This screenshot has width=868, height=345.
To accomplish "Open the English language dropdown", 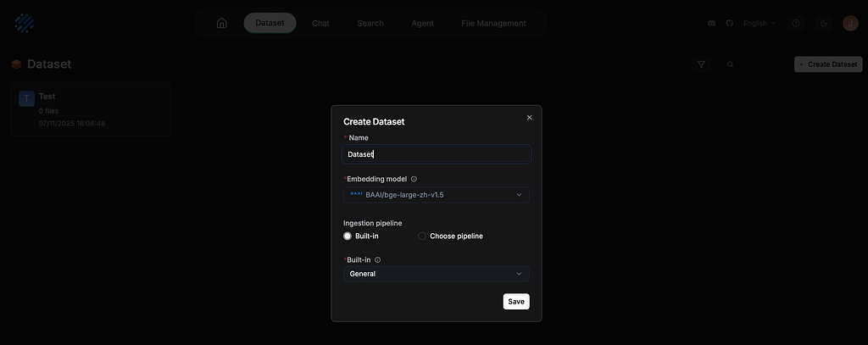I will coord(759,23).
